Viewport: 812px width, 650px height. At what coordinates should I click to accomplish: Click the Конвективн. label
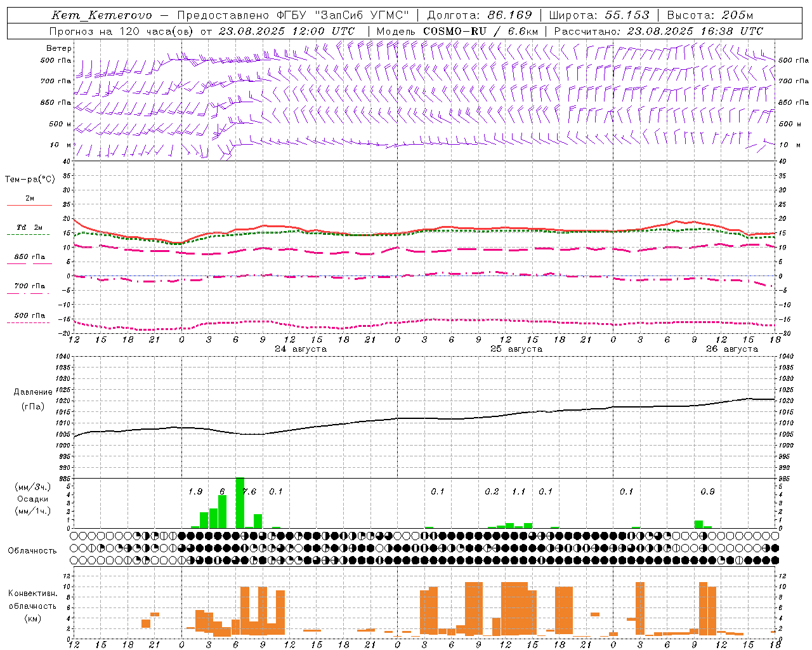[x=32, y=594]
